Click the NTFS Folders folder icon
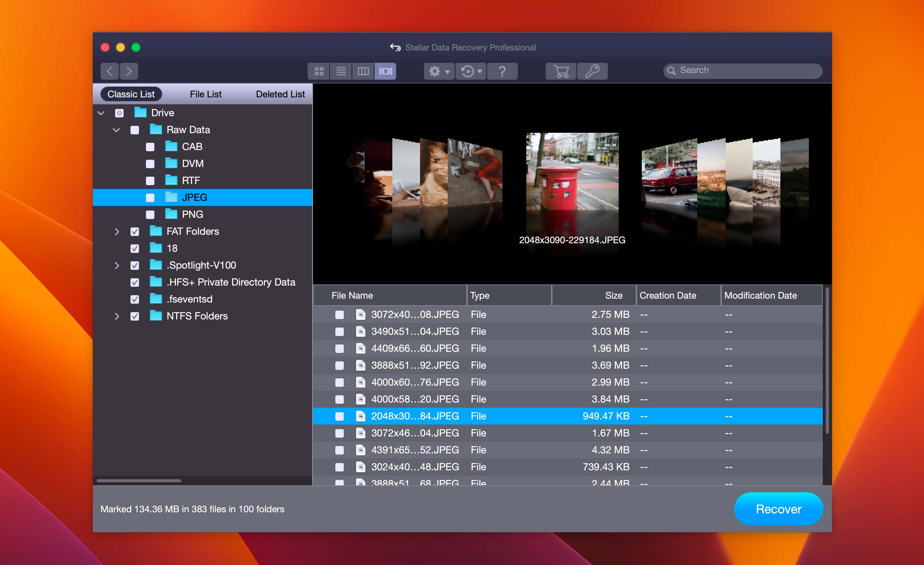Image resolution: width=924 pixels, height=565 pixels. click(x=156, y=315)
